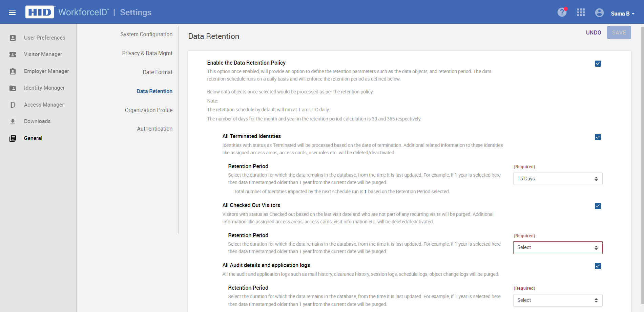Go to Employer Manager

click(x=46, y=71)
